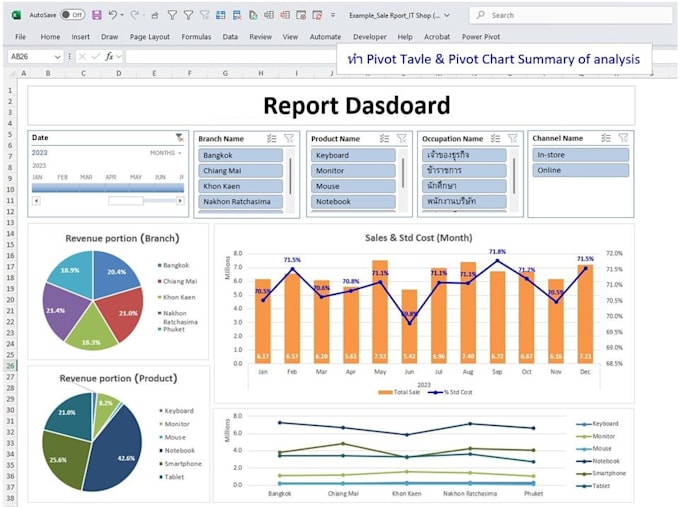
Task: Click the Excel logo icon in title bar
Action: coord(16,15)
